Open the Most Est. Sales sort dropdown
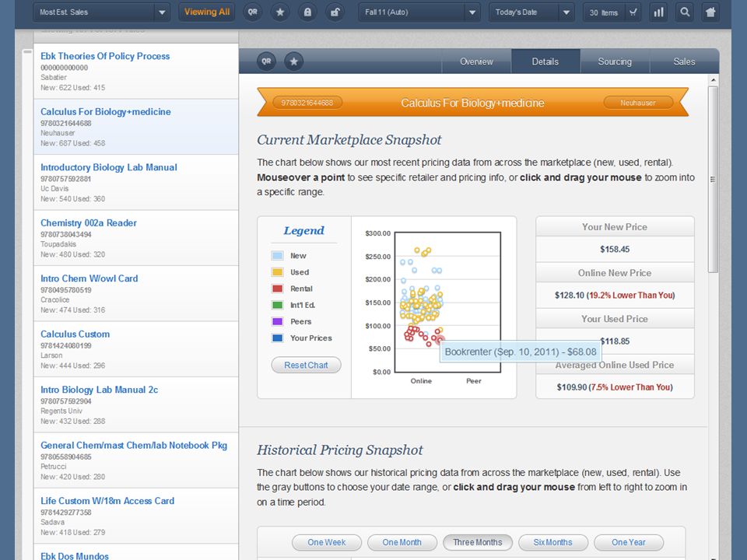This screenshot has width=747, height=560. [x=101, y=12]
